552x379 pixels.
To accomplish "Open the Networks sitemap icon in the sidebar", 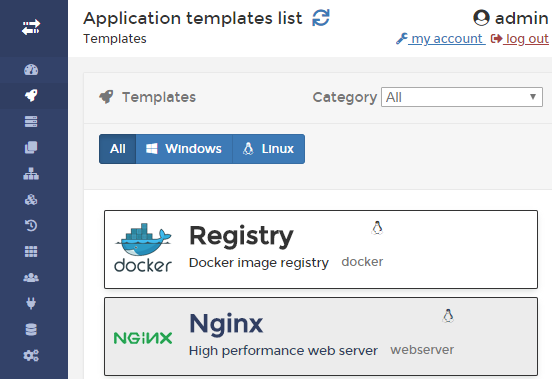I will [x=31, y=173].
